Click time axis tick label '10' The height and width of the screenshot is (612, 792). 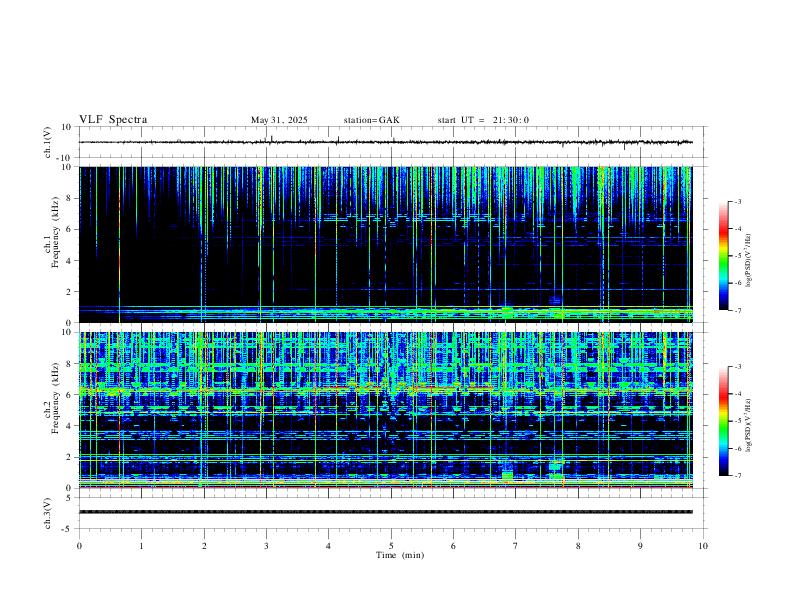click(x=703, y=546)
